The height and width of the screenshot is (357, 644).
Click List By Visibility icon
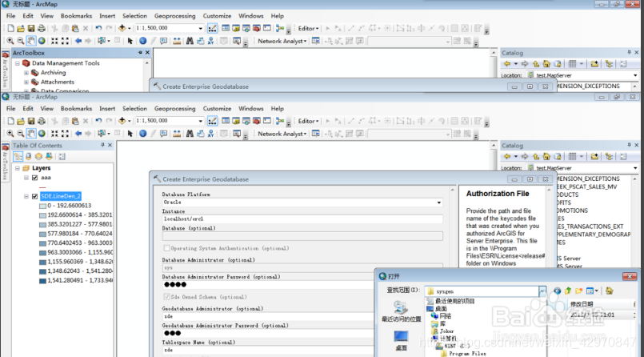click(x=38, y=157)
